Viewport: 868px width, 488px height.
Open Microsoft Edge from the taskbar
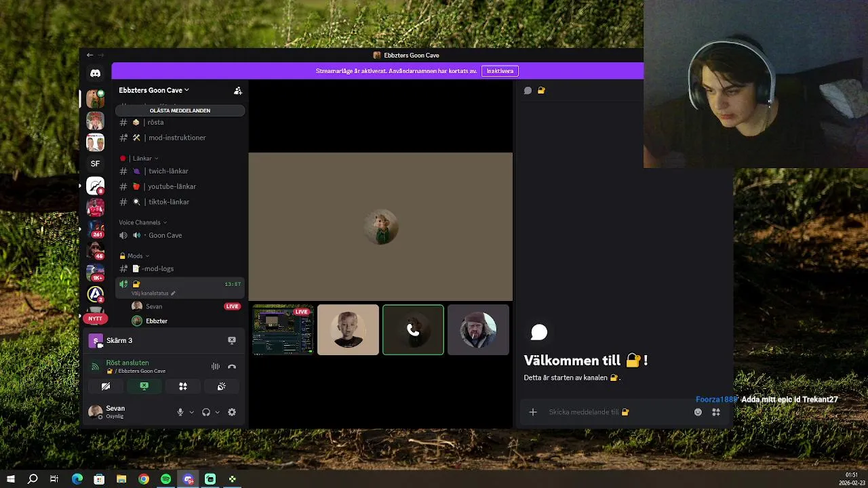point(77,479)
